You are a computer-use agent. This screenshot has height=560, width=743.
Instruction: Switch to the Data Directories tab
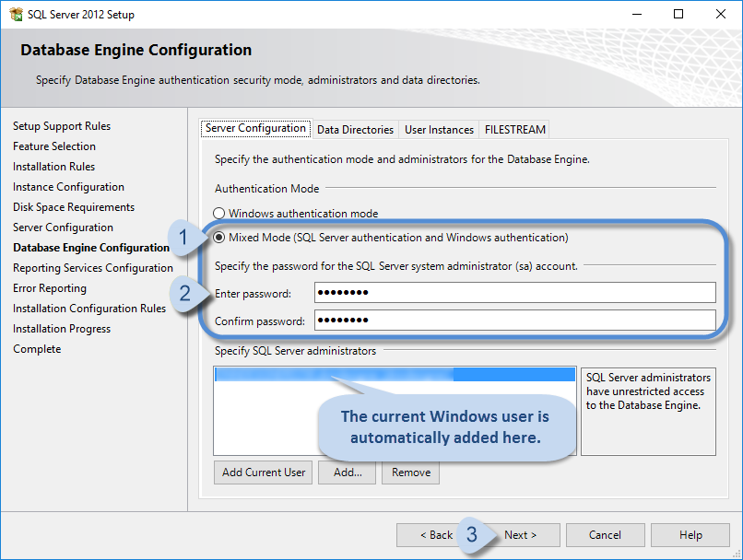[x=355, y=130]
